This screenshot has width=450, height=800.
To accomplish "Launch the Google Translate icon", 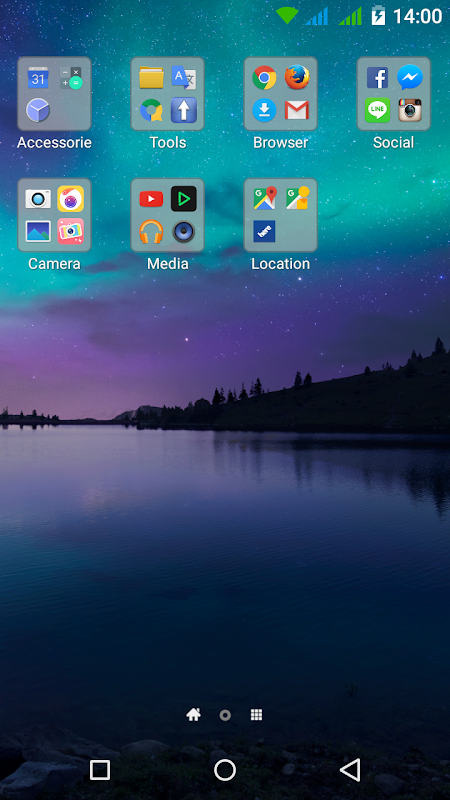I will [184, 78].
